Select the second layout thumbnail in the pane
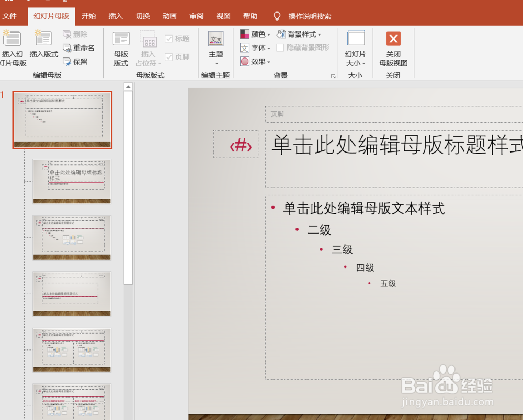 pos(72,181)
